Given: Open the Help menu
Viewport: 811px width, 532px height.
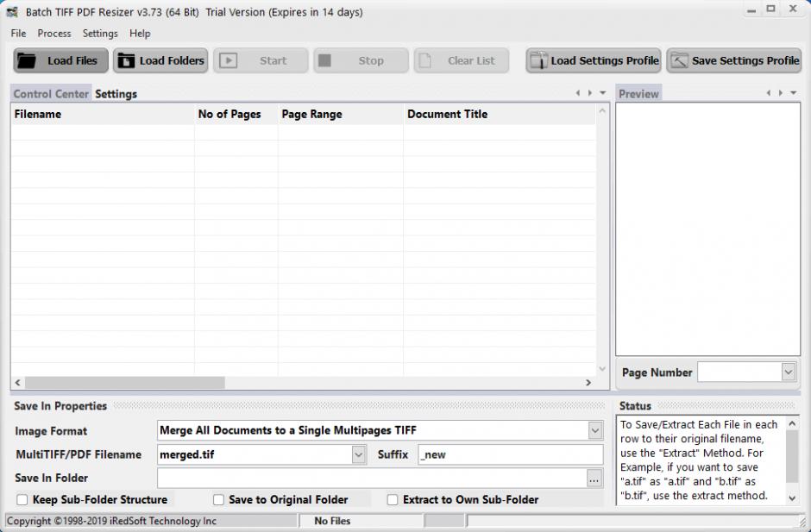Looking at the screenshot, I should (x=140, y=33).
